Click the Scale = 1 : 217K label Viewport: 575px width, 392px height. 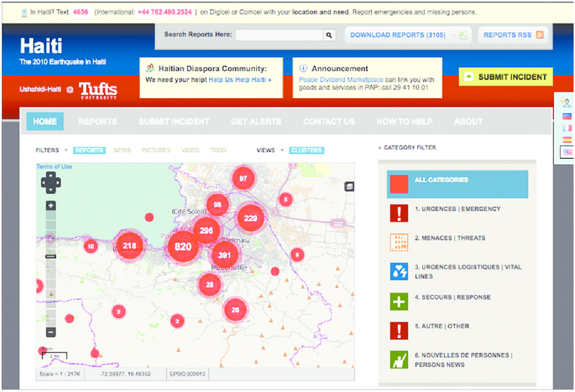[60, 374]
